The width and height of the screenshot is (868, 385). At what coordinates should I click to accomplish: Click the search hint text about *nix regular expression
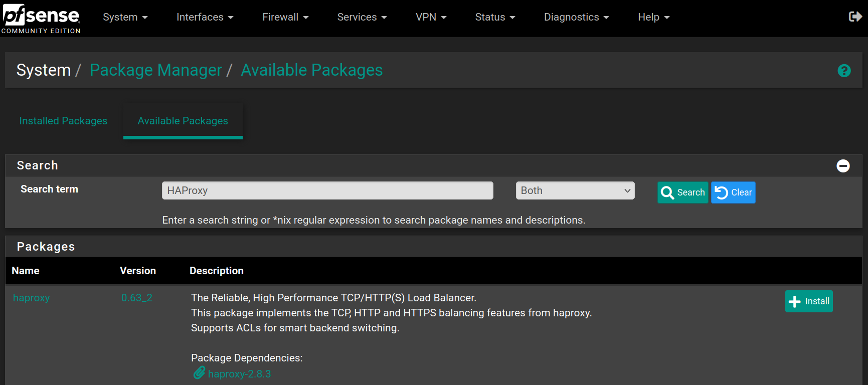point(374,220)
